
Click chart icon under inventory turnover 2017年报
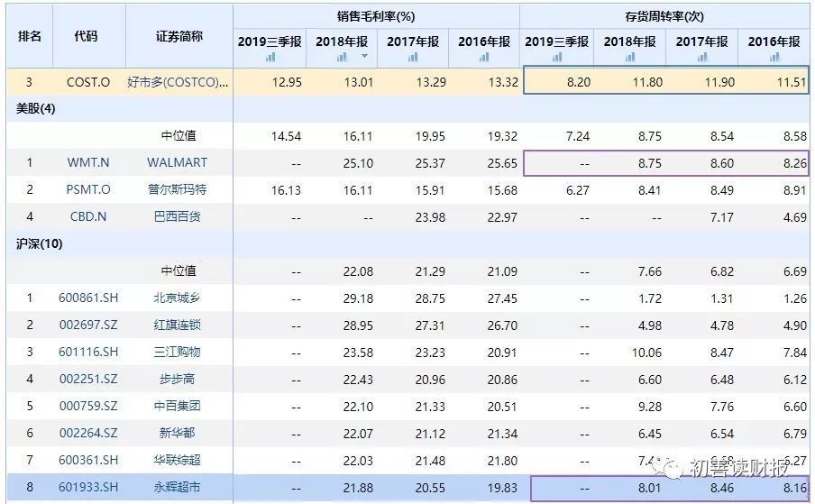click(x=702, y=57)
